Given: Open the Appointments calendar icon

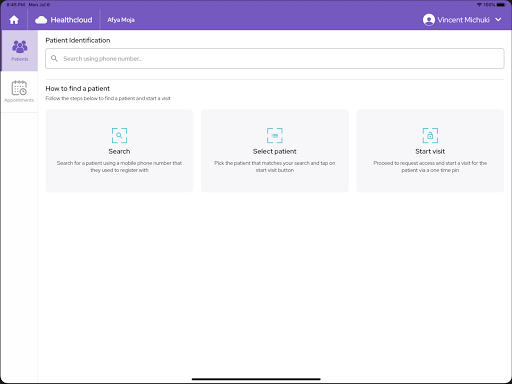Looking at the screenshot, I should point(19,88).
